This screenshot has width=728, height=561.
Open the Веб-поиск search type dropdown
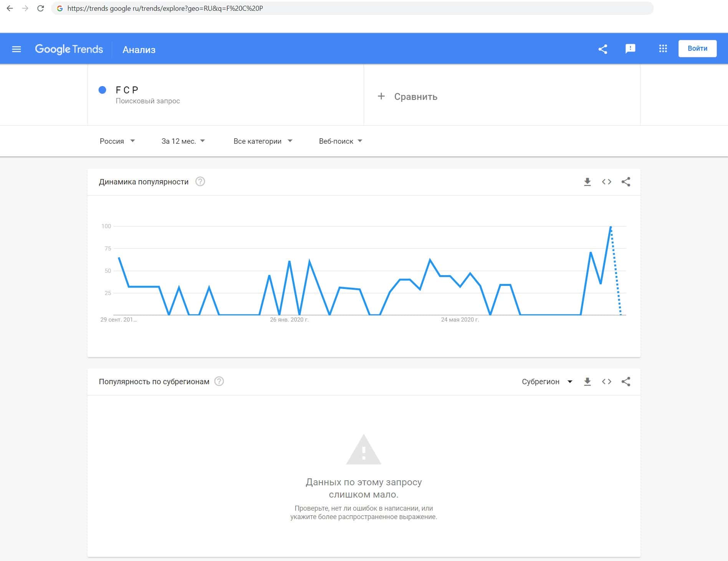click(x=341, y=141)
